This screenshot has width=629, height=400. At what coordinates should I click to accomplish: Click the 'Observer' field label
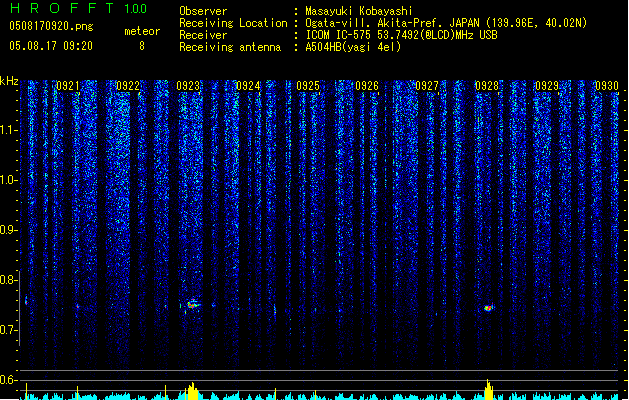point(203,11)
